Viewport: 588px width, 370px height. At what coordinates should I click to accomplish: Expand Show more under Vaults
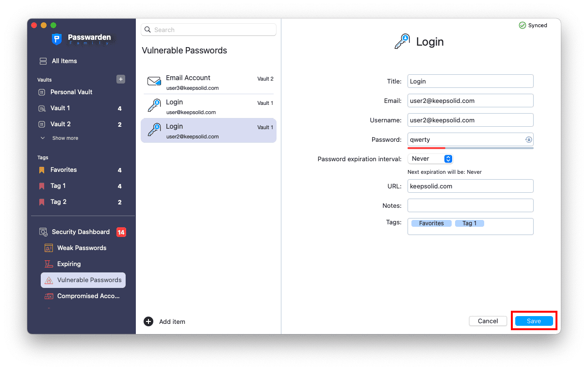64,138
